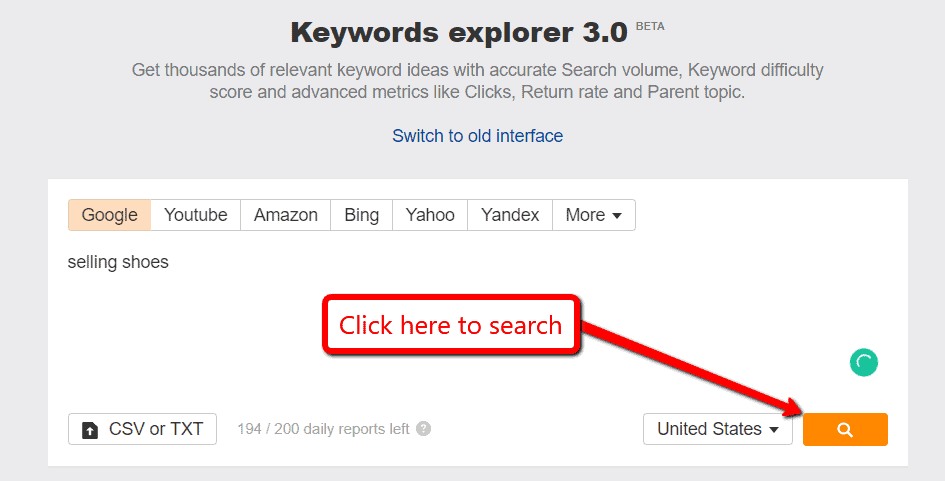Click the orange magnifier search button

pos(845,429)
